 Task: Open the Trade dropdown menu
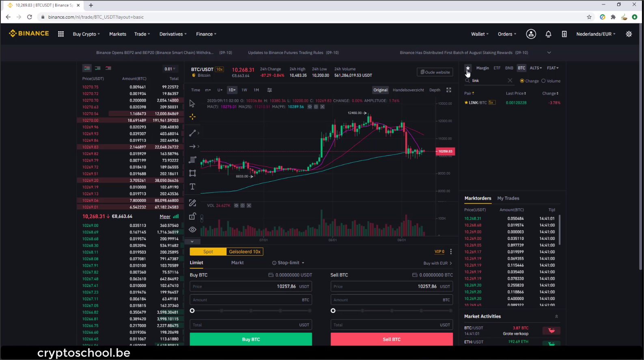click(142, 34)
